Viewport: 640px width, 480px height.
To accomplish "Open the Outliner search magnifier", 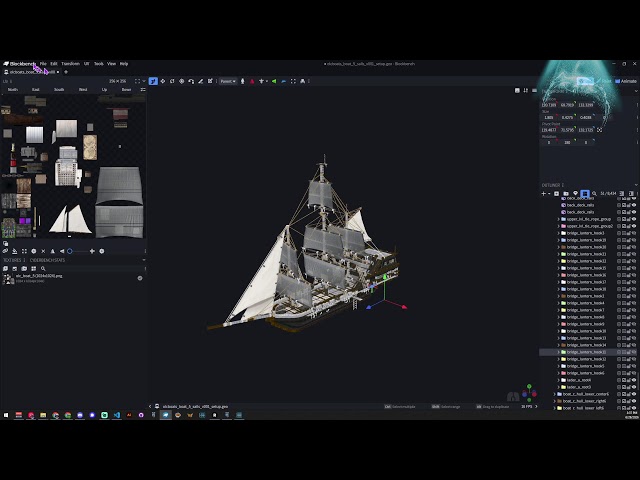I will (x=594, y=193).
